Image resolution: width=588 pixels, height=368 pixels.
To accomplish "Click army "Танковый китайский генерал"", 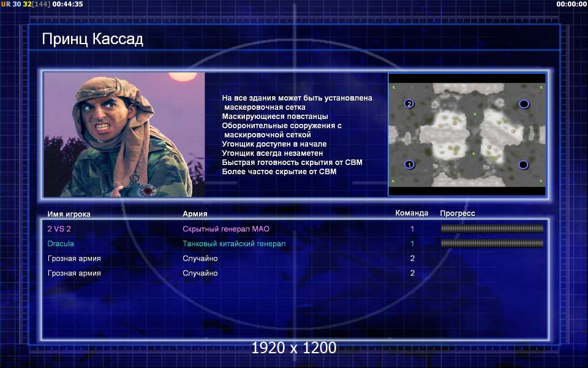I will [234, 243].
